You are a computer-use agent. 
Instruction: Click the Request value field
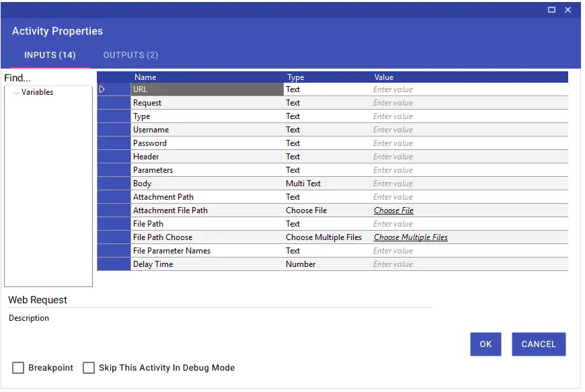(x=469, y=103)
